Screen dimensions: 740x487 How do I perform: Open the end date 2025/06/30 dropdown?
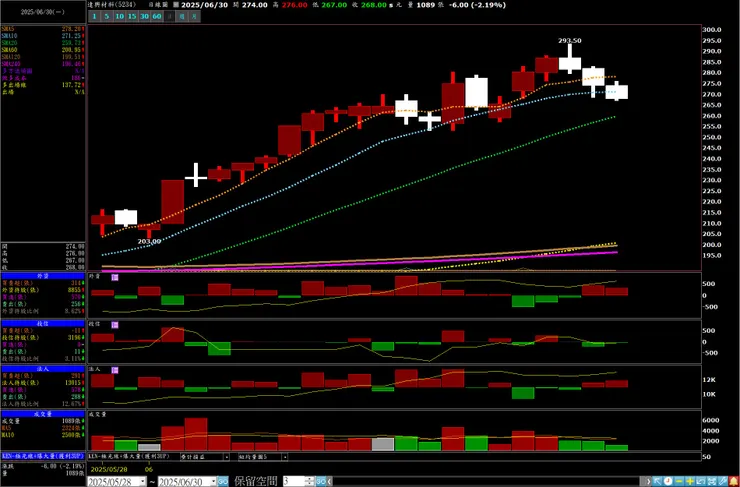pos(213,482)
